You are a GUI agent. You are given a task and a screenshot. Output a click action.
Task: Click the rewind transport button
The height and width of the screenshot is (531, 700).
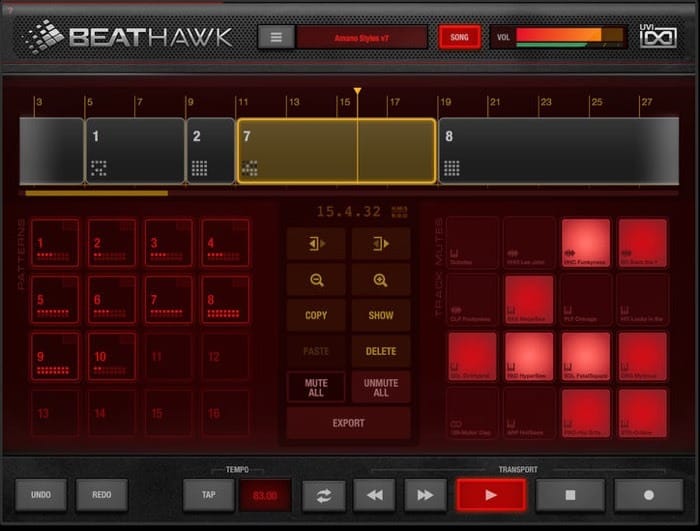point(375,495)
